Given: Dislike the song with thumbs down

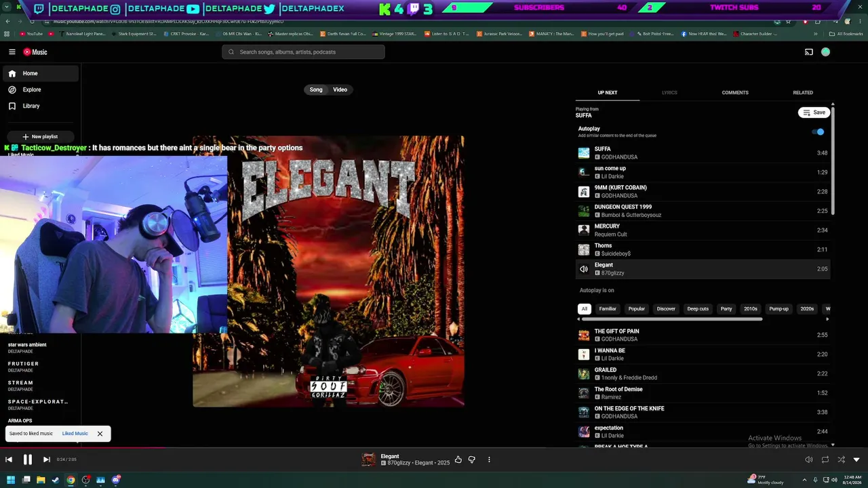Looking at the screenshot, I should point(472,460).
